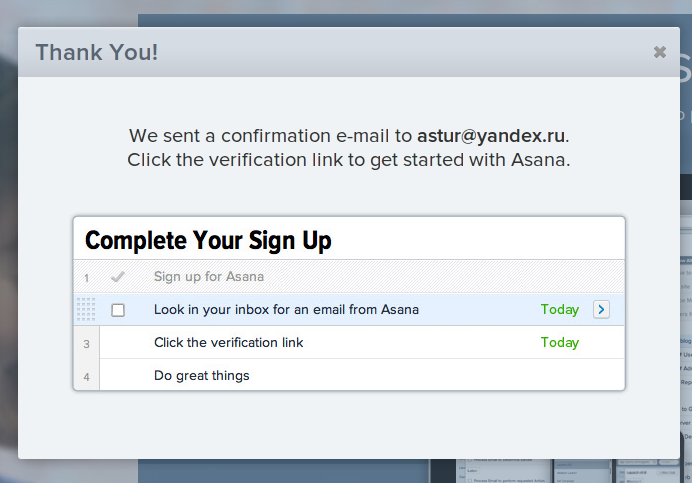Click the Thank You! dialog title
This screenshot has width=692, height=483.
point(97,52)
